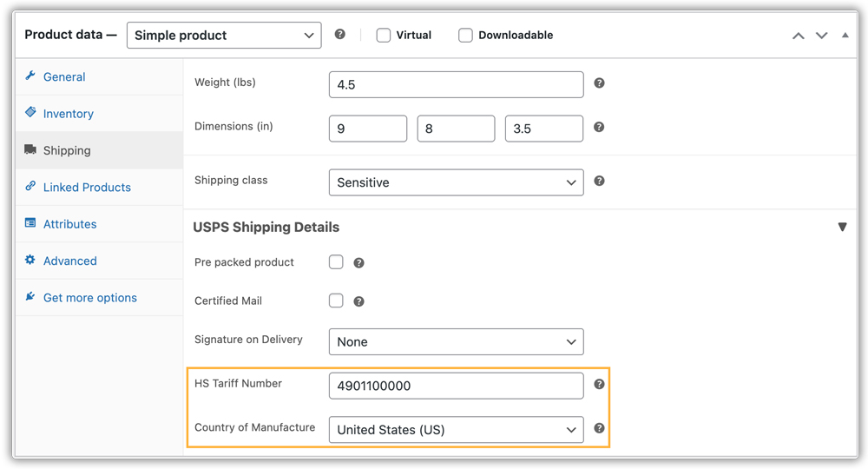The width and height of the screenshot is (868, 469).
Task: Switch to the Linked Products tab
Action: coord(99,187)
